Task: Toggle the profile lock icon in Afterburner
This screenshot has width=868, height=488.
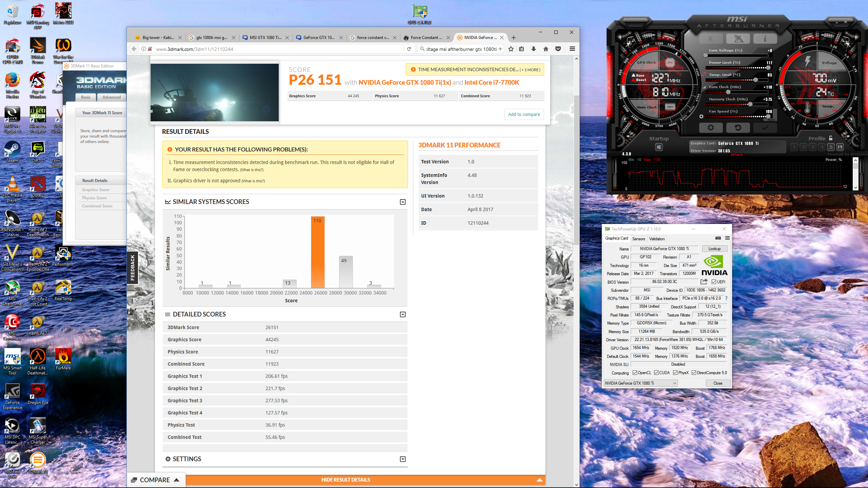Action: tap(831, 138)
